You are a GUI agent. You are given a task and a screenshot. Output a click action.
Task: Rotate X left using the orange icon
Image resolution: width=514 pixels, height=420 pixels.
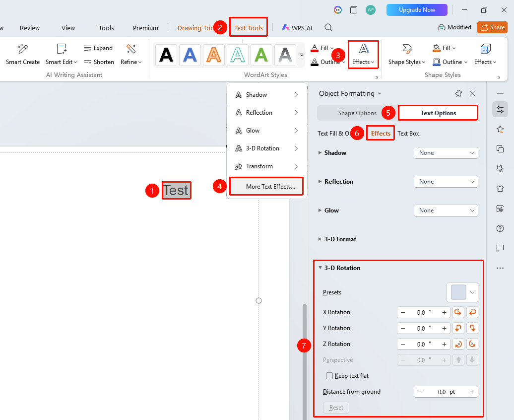point(458,312)
